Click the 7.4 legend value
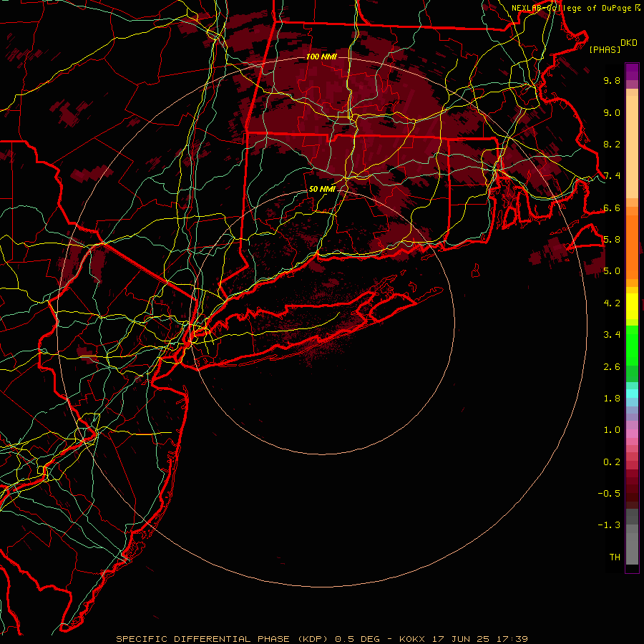The image size is (644, 644). tap(612, 176)
